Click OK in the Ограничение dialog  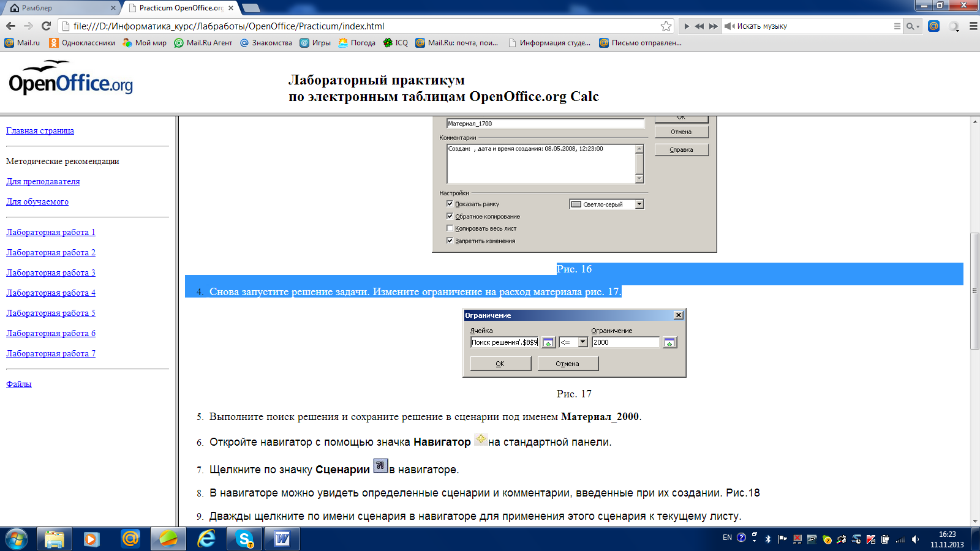point(500,364)
